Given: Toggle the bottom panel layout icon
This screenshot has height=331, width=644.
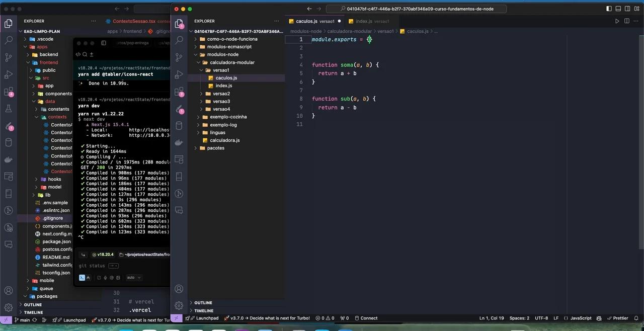Looking at the screenshot, I should point(618,9).
